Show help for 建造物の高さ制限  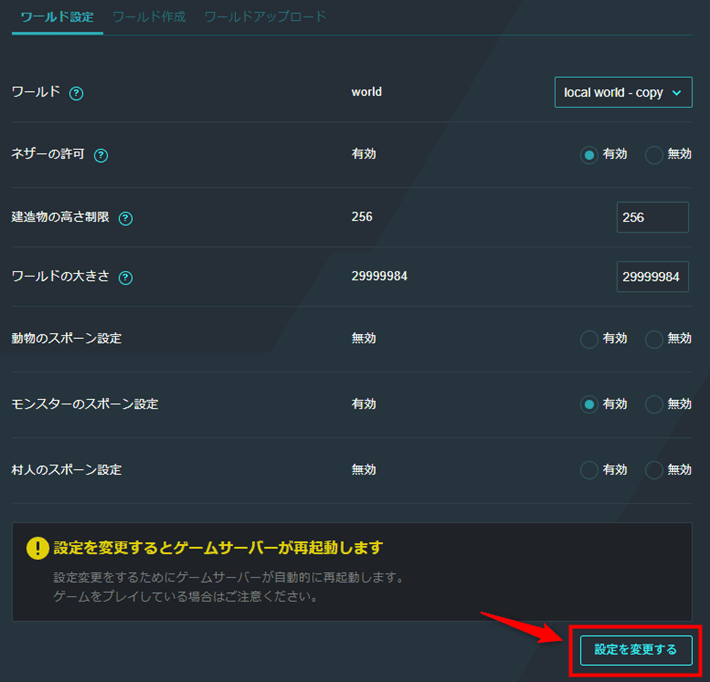[126, 219]
